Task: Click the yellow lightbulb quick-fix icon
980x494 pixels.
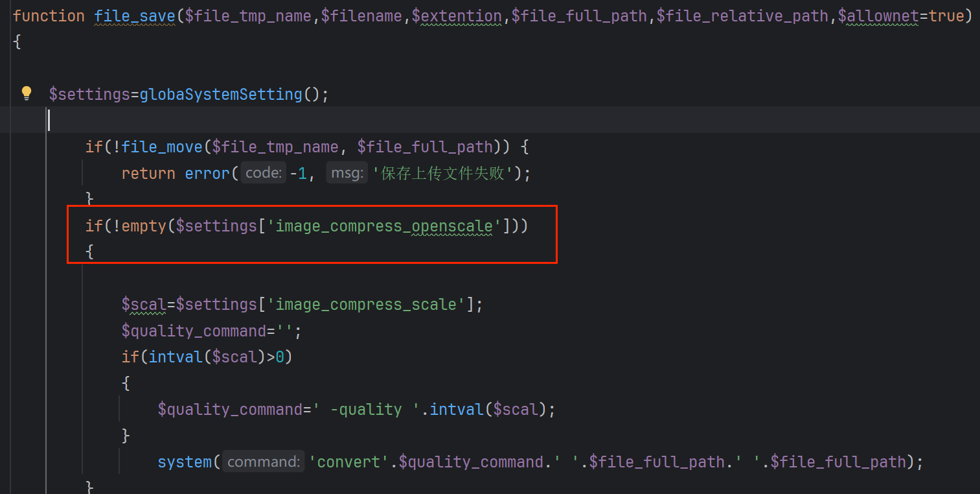Action: [27, 93]
